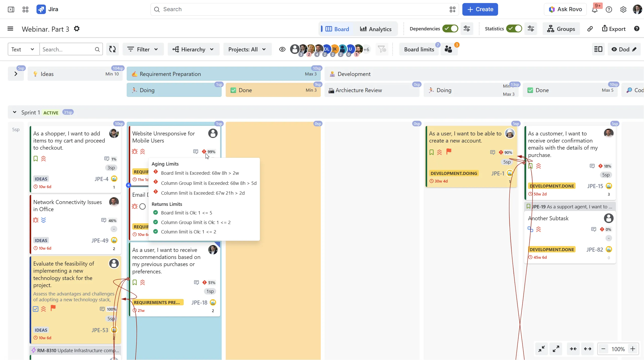This screenshot has width=644, height=360.
Task: Click the Create button
Action: 480,9
